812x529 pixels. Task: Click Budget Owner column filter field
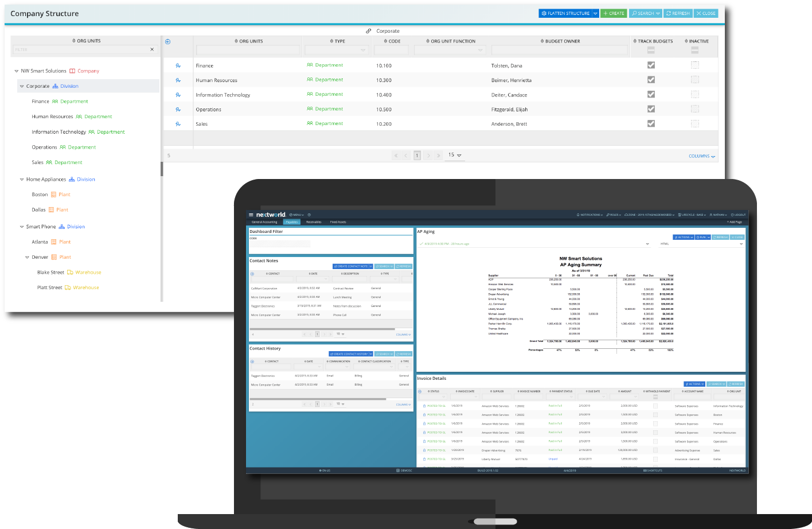pos(560,50)
